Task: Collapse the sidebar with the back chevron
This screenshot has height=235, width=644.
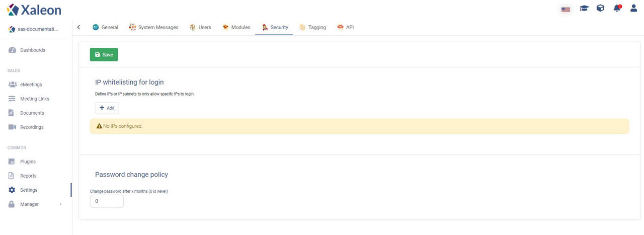Action: (78, 27)
